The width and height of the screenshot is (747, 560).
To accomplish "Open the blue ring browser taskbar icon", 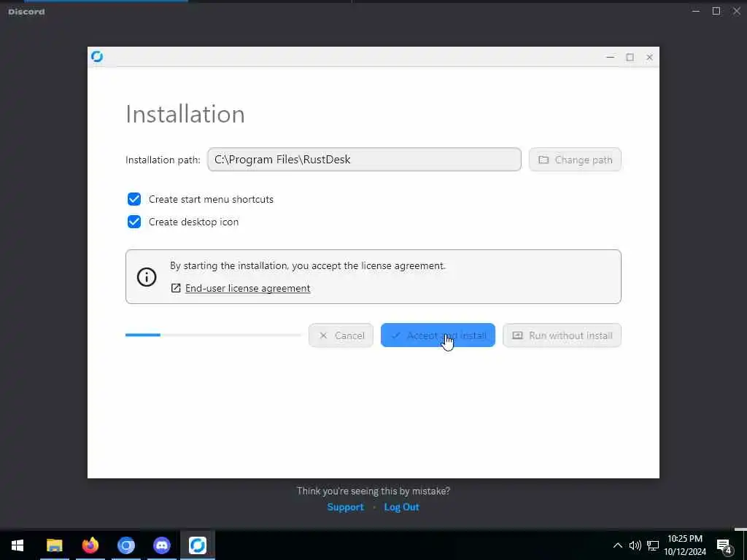I will click(126, 545).
